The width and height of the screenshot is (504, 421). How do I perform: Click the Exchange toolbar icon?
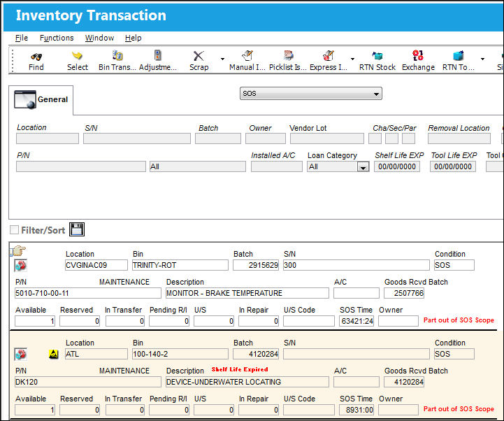tap(418, 56)
